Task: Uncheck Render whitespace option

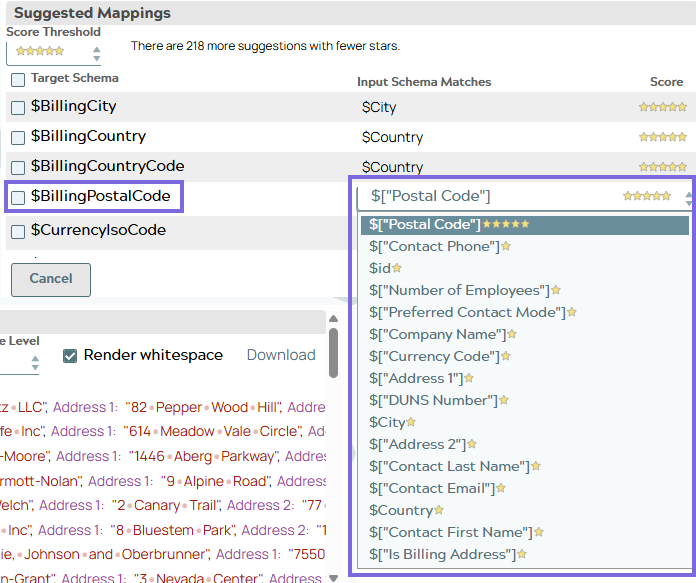Action: [x=70, y=355]
